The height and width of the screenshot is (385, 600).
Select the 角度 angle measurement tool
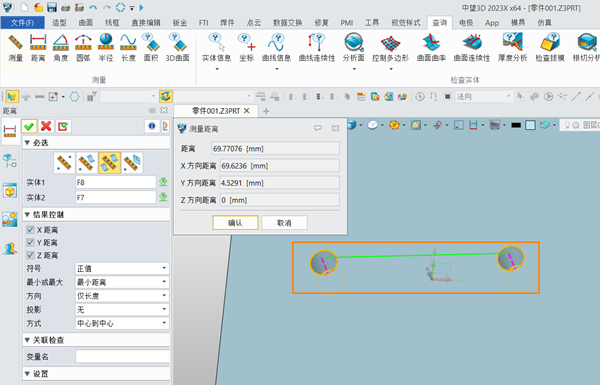point(61,47)
